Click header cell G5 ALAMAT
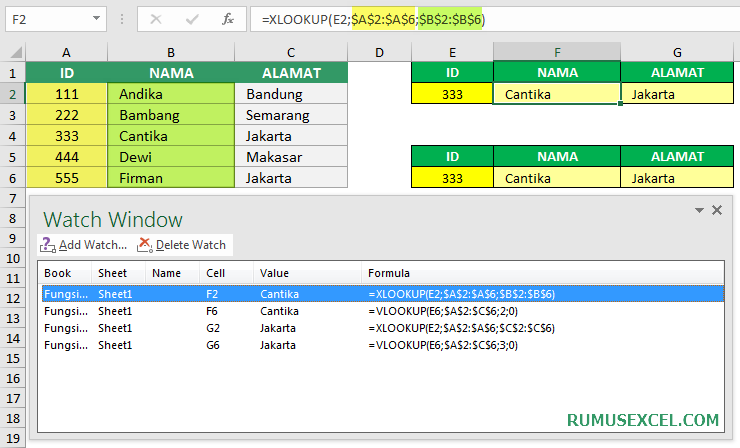This screenshot has height=448, width=740. [x=677, y=156]
